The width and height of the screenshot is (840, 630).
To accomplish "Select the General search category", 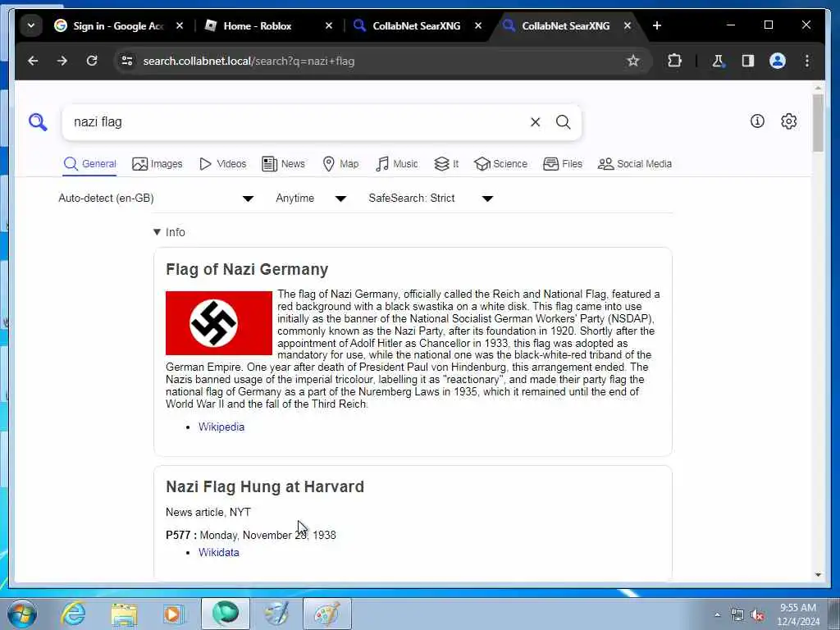I will click(89, 164).
